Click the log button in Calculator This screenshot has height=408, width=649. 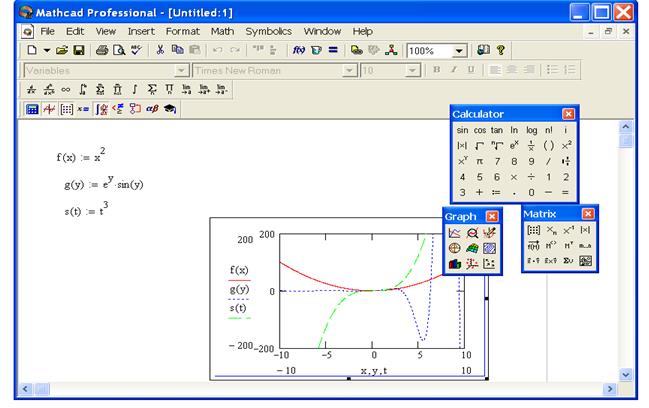click(531, 130)
